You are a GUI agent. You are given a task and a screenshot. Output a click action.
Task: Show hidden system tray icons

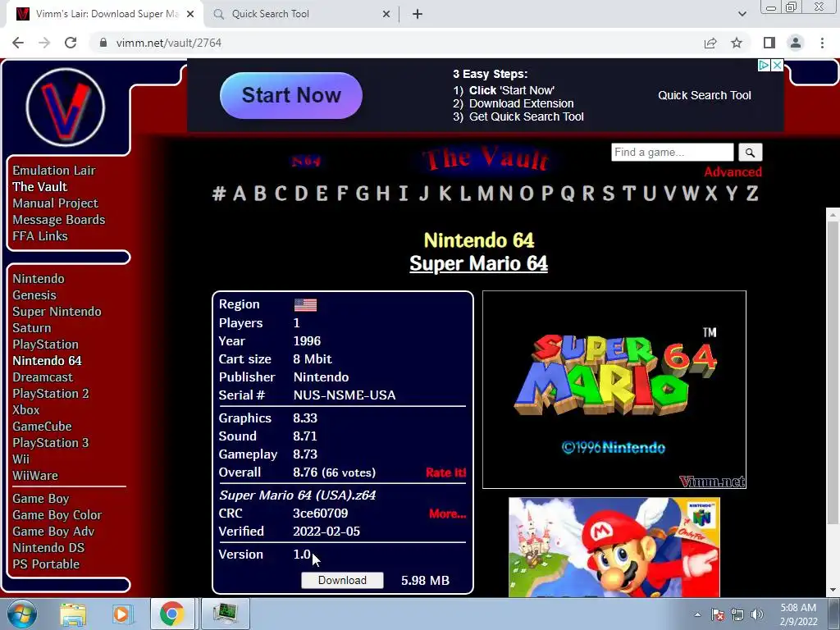coord(697,614)
